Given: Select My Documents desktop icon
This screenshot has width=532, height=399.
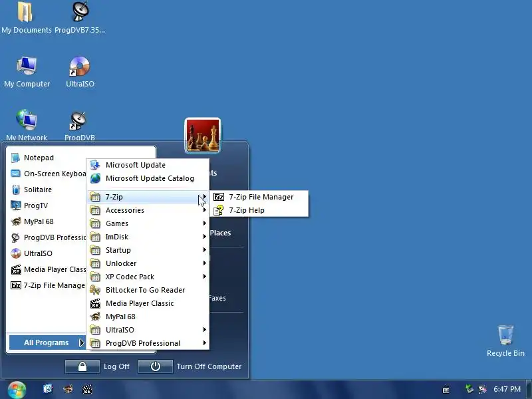Looking at the screenshot, I should pyautogui.click(x=27, y=18).
